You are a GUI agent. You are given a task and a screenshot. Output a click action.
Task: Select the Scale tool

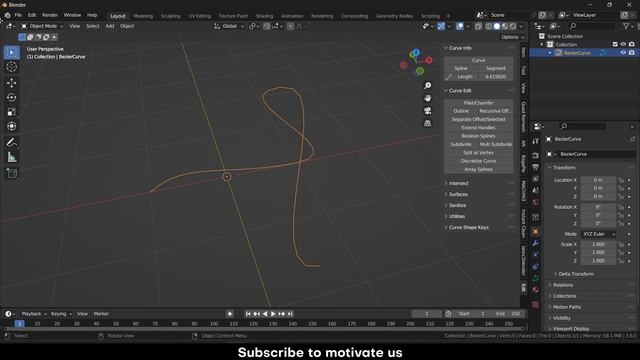[x=11, y=112]
